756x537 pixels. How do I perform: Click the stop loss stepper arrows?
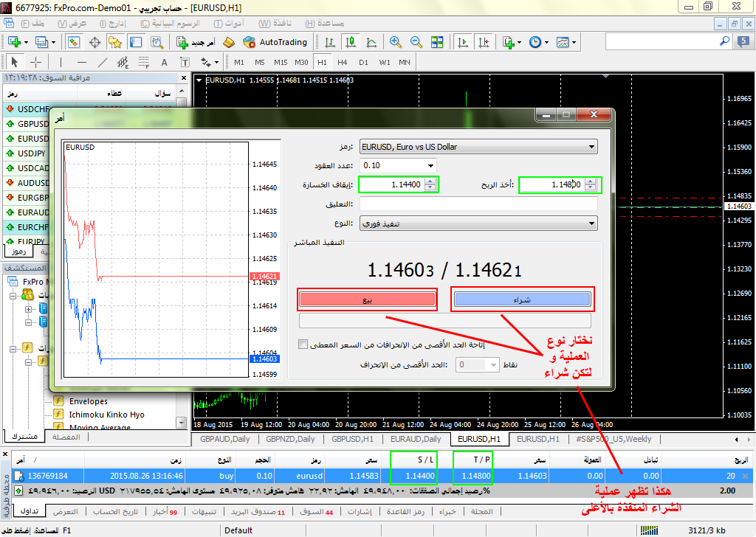tap(430, 184)
